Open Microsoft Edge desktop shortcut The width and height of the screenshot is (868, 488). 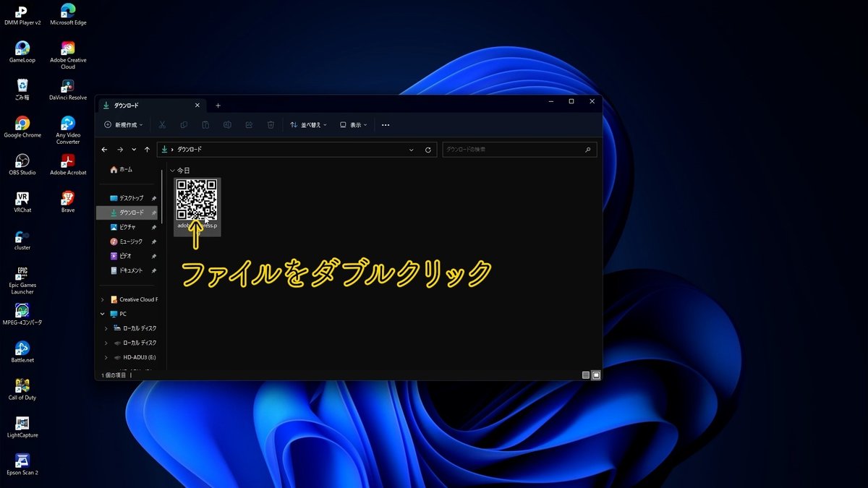click(x=68, y=14)
